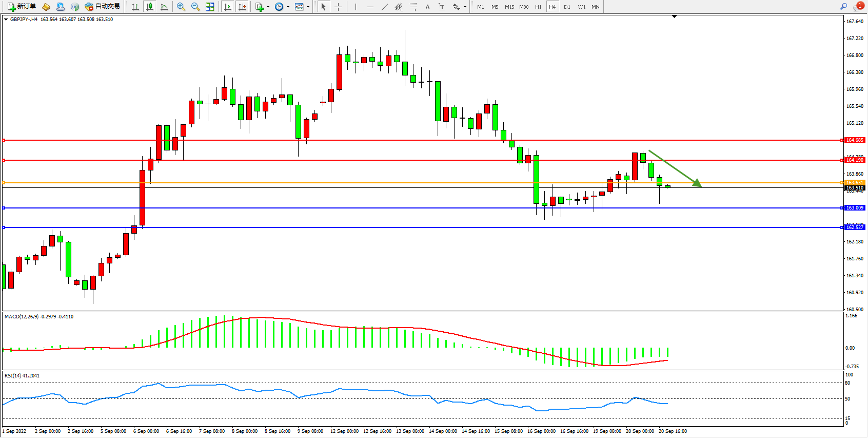This screenshot has height=438, width=868.
Task: Toggle the auto scroll chart button
Action: click(228, 7)
